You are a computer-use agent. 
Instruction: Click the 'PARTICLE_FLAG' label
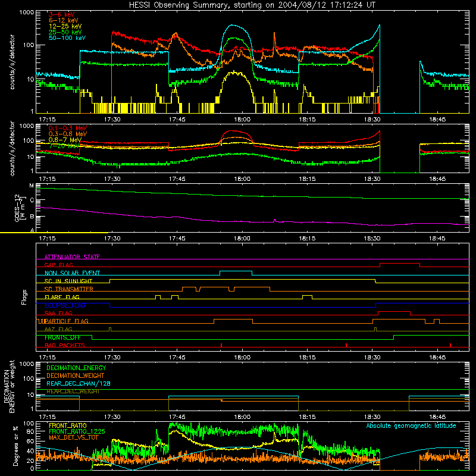coord(67,321)
